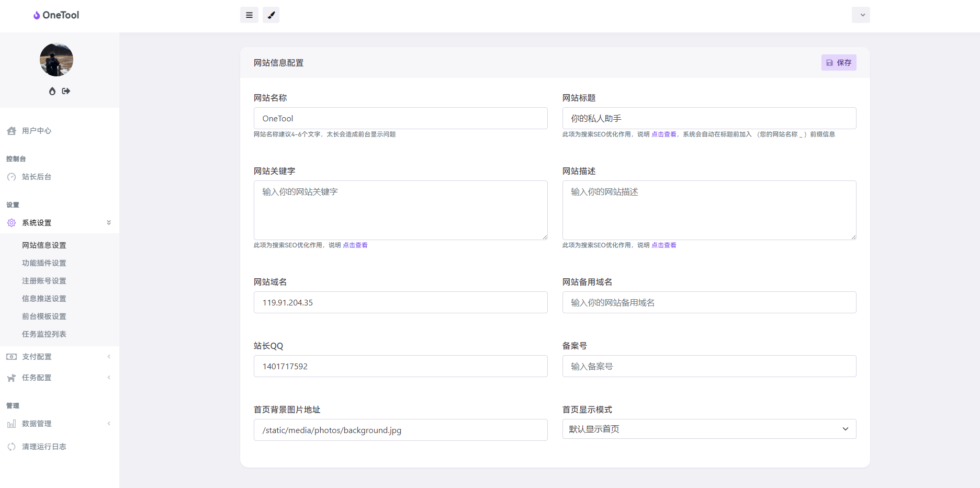Focus the 站长QQ input field

pos(401,366)
